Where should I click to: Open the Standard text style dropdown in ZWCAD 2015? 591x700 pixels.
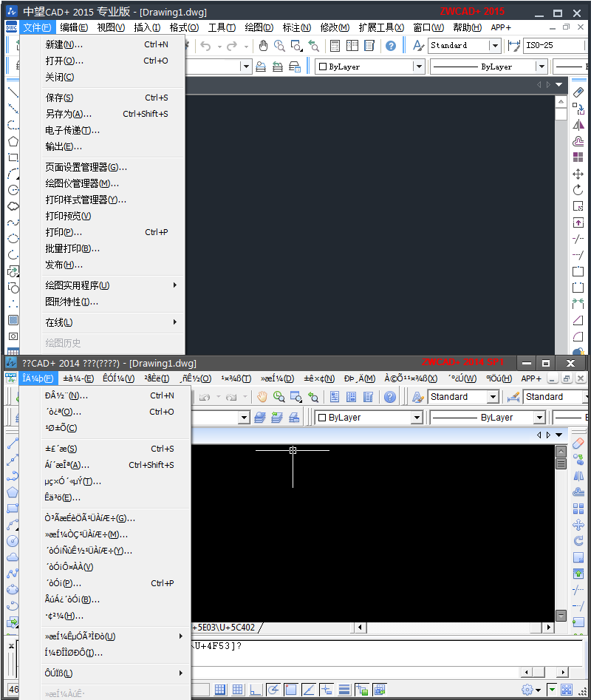pos(494,46)
